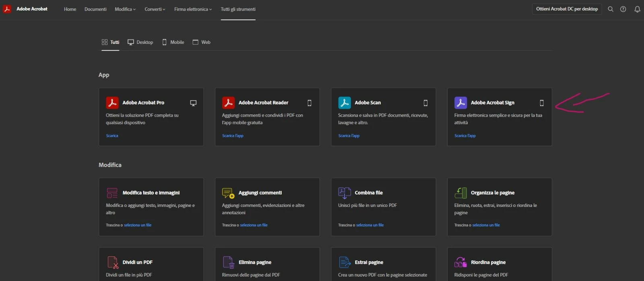Click the Modifica testo e immagini icon
The height and width of the screenshot is (281, 644).
pyautogui.click(x=112, y=193)
